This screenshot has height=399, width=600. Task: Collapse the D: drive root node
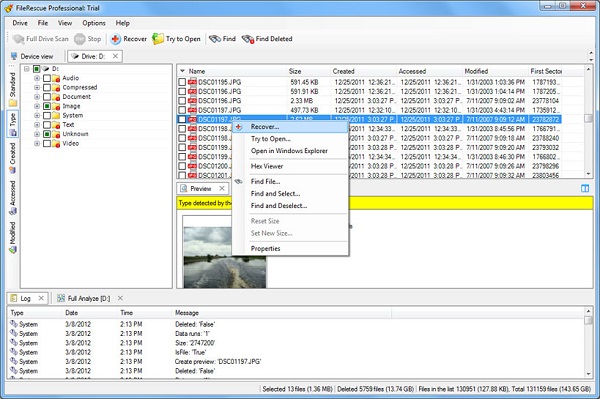tap(26, 69)
